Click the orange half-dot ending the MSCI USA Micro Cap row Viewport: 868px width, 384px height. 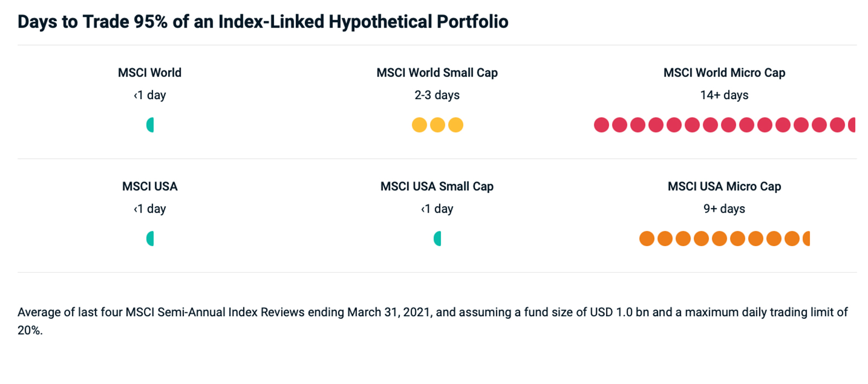(806, 239)
